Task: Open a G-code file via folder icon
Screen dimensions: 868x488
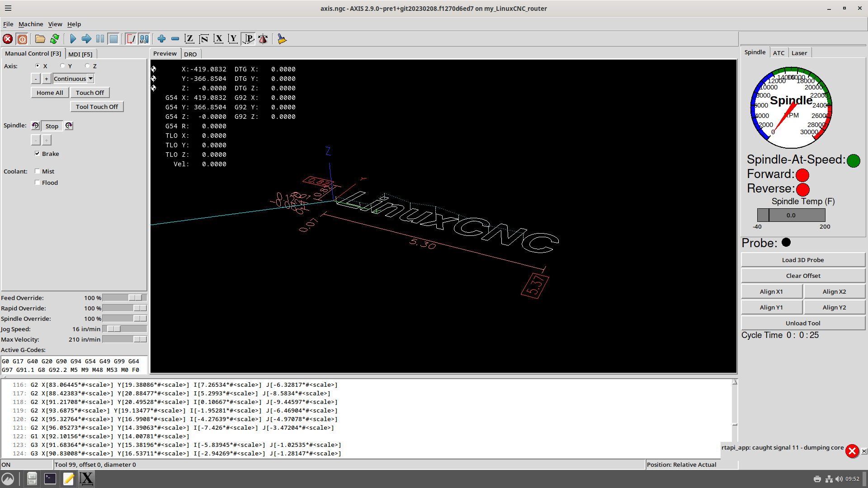Action: (40, 39)
